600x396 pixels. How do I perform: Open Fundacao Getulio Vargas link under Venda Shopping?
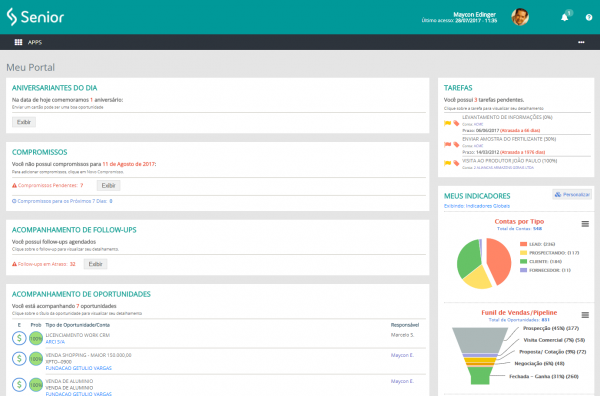click(78, 368)
